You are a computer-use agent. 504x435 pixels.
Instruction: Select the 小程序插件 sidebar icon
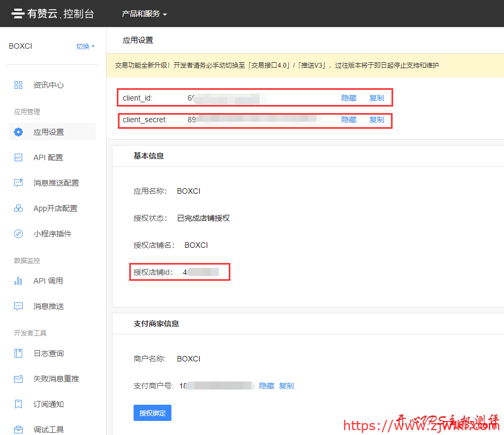18,233
